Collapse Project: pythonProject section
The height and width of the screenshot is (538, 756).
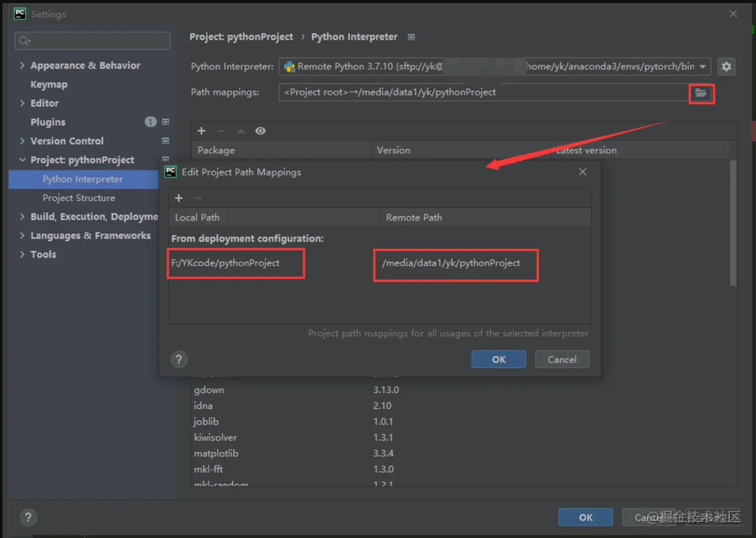pyautogui.click(x=22, y=160)
